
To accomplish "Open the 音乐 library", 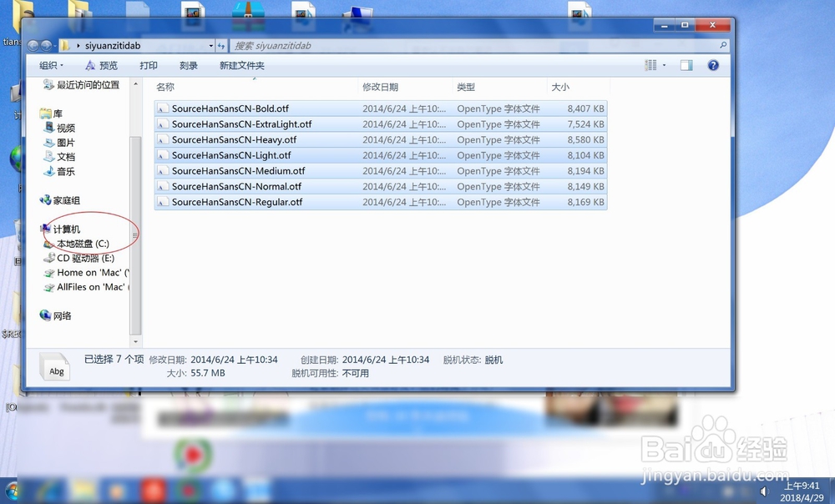I will [59, 171].
